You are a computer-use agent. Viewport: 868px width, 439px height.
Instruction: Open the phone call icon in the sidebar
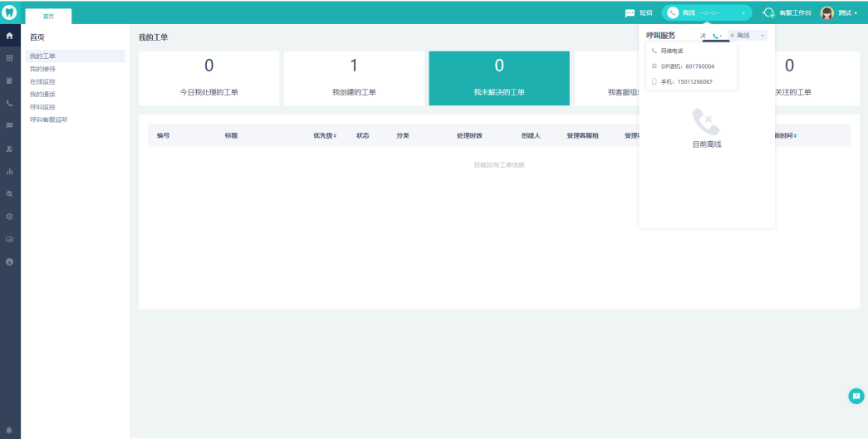(9, 104)
